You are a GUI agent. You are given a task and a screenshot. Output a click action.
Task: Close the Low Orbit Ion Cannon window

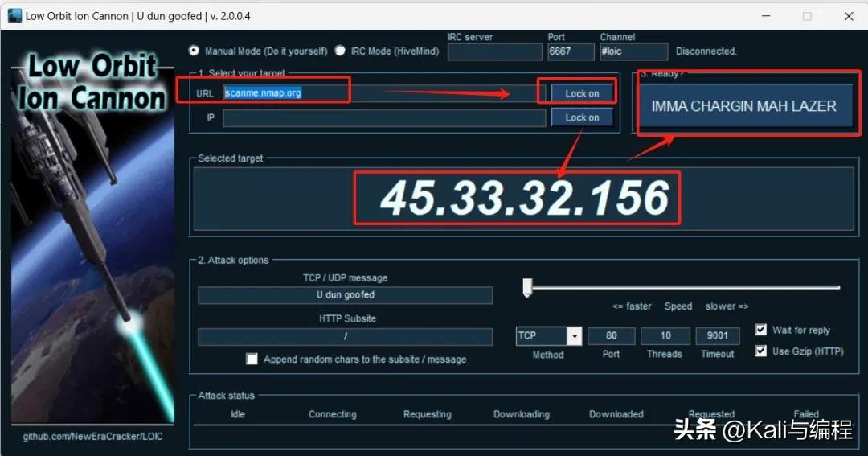pos(849,16)
